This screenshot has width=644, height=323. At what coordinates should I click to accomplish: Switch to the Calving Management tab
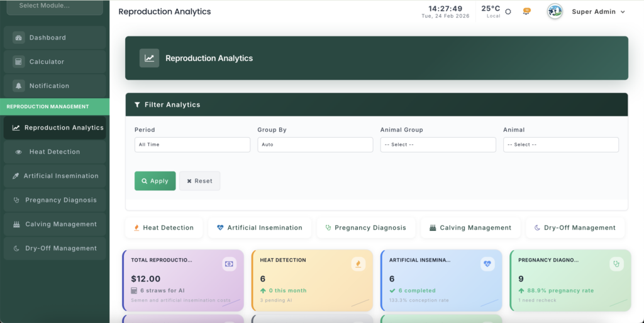(x=470, y=227)
